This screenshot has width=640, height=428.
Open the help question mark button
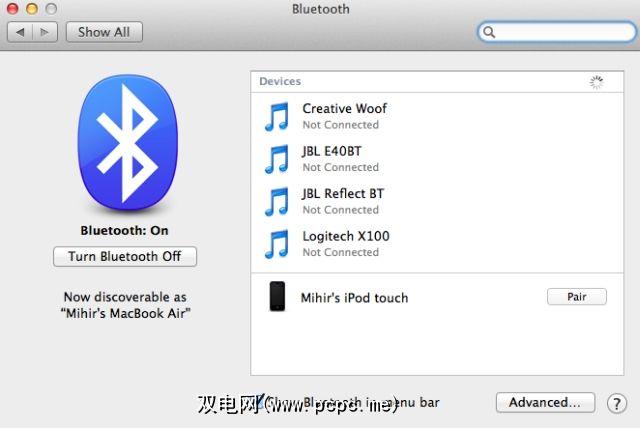(617, 403)
